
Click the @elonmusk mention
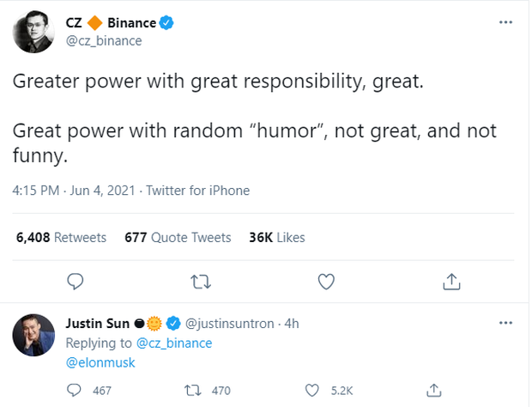[100, 362]
